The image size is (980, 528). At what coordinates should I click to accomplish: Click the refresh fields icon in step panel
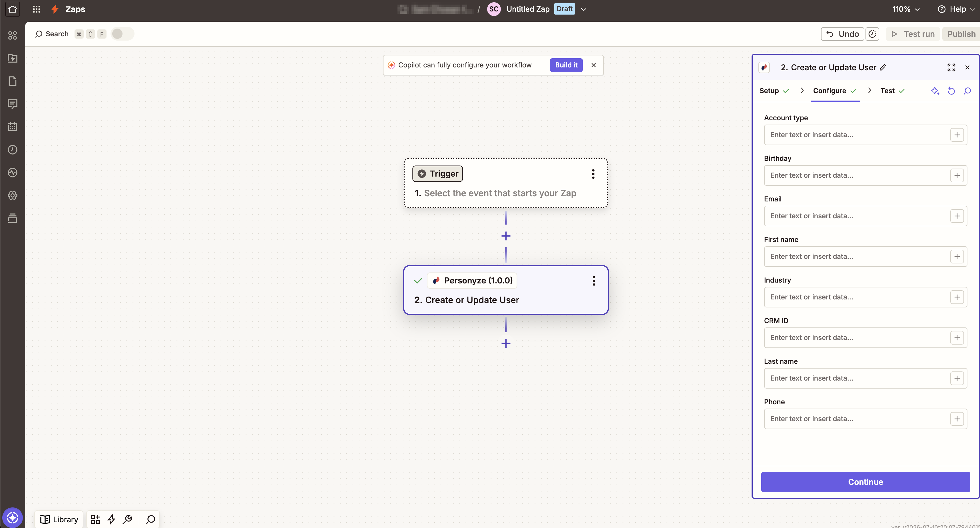(951, 91)
